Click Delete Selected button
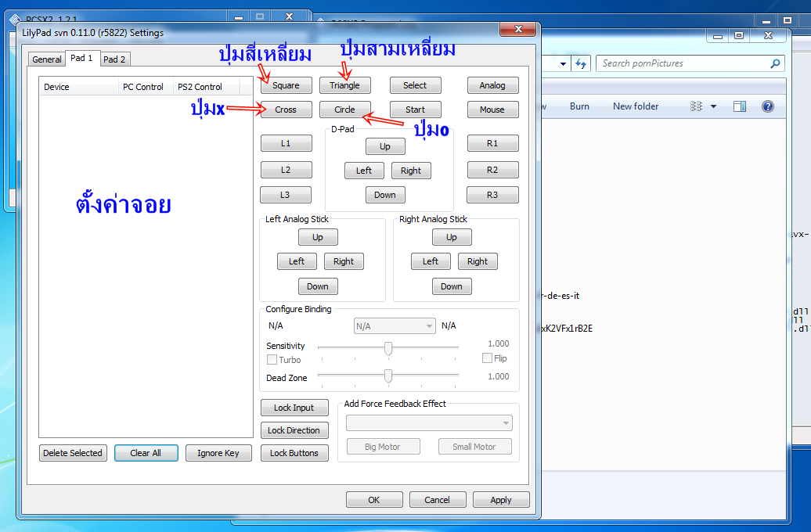Screen dimensions: 811x532 pos(73,453)
